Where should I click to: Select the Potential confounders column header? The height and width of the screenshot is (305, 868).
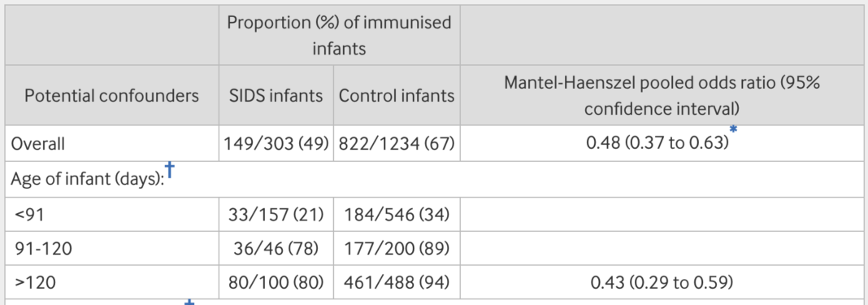click(111, 96)
